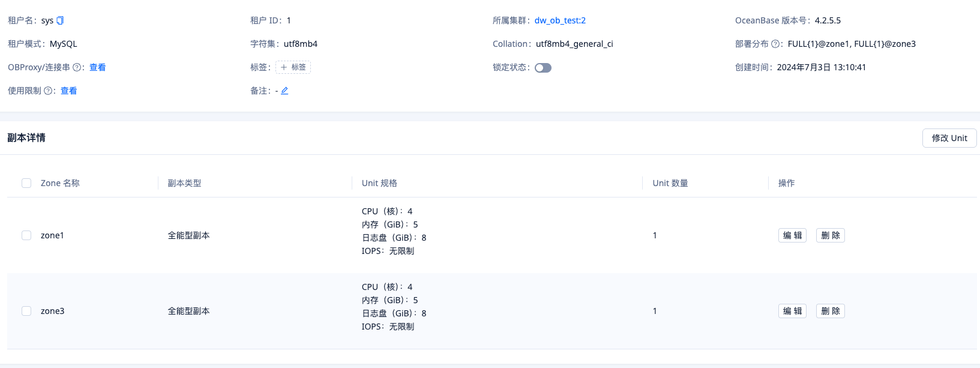The height and width of the screenshot is (368, 980).
Task: Check the zone1 row checkbox
Action: point(26,235)
